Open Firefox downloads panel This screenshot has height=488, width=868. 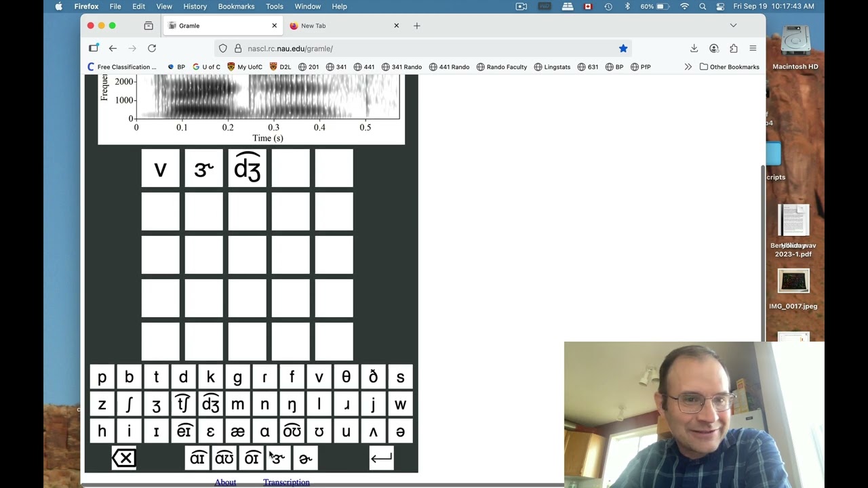694,48
